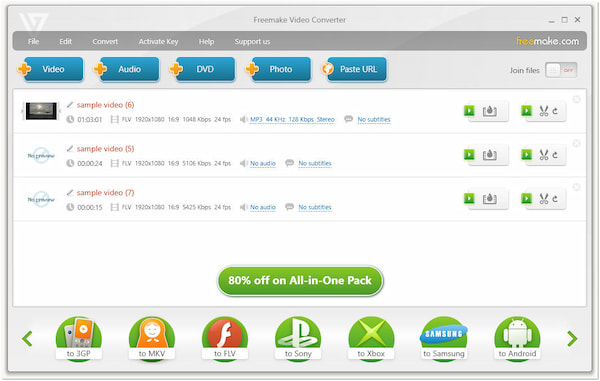The width and height of the screenshot is (600, 381).
Task: Click the freemake.com logo link
Action: coord(548,41)
